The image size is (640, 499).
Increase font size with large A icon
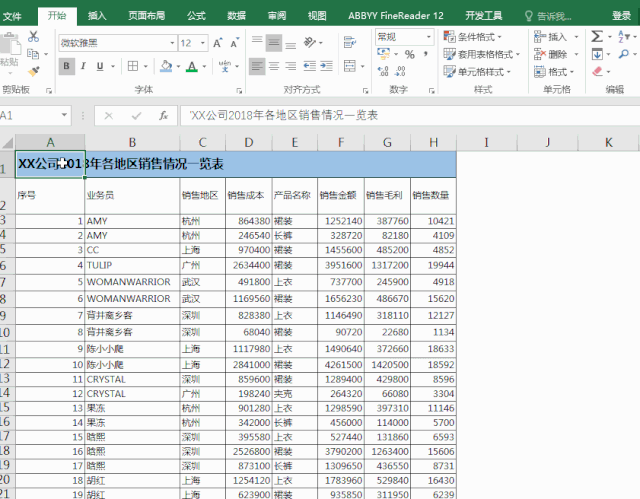218,43
